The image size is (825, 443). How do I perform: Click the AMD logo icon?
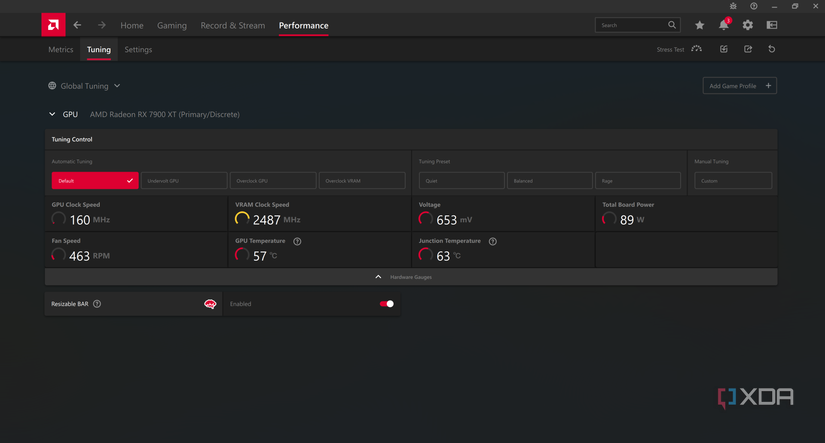click(53, 25)
